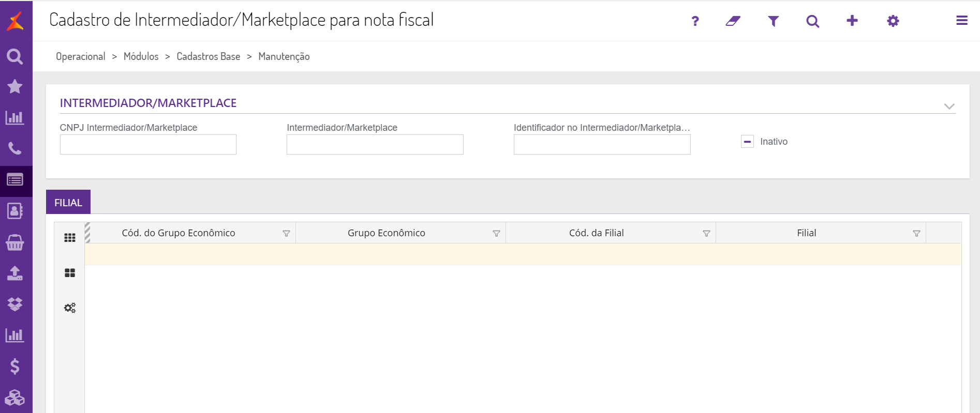Open the hamburger menu at top right
This screenshot has width=980, height=413.
(x=961, y=21)
